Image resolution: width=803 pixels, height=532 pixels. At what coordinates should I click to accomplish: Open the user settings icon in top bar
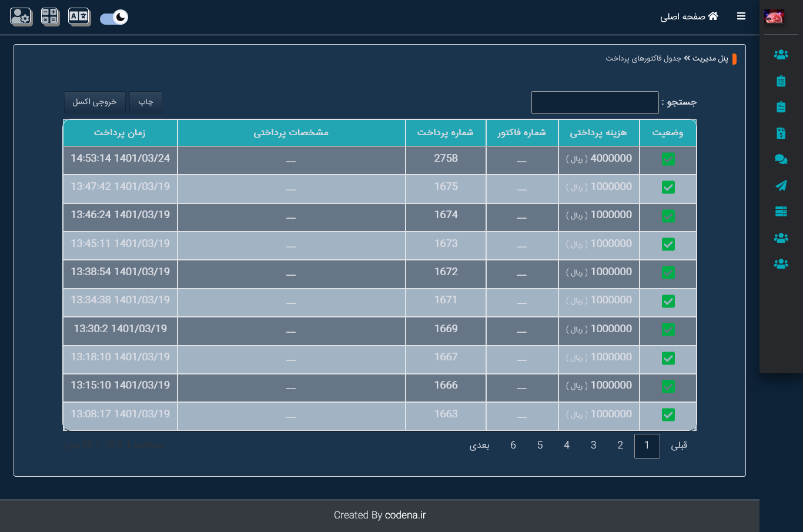tap(21, 16)
